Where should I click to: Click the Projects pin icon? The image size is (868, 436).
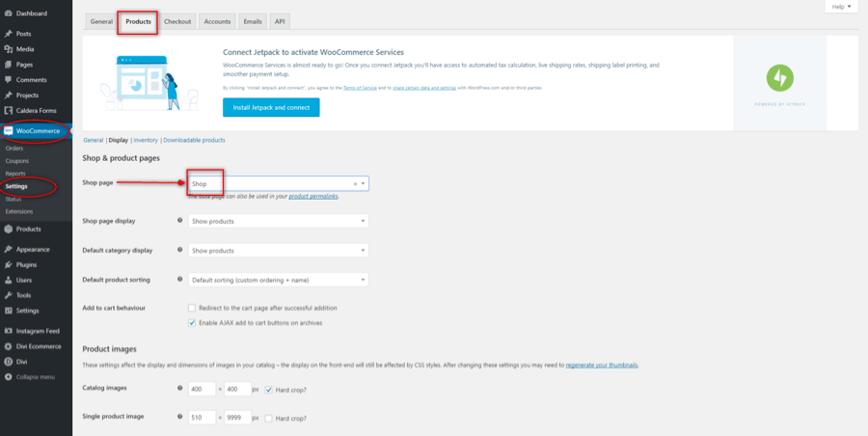click(x=9, y=95)
